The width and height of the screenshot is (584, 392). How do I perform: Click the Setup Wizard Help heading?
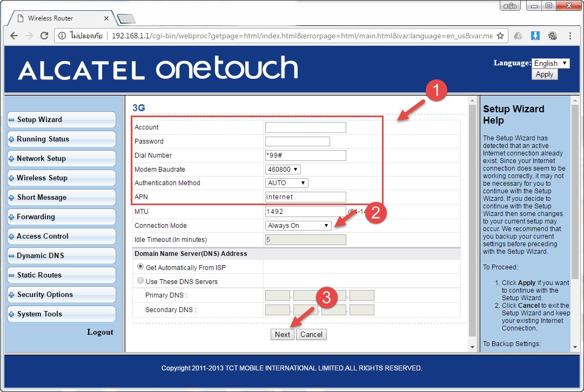pyautogui.click(x=514, y=114)
